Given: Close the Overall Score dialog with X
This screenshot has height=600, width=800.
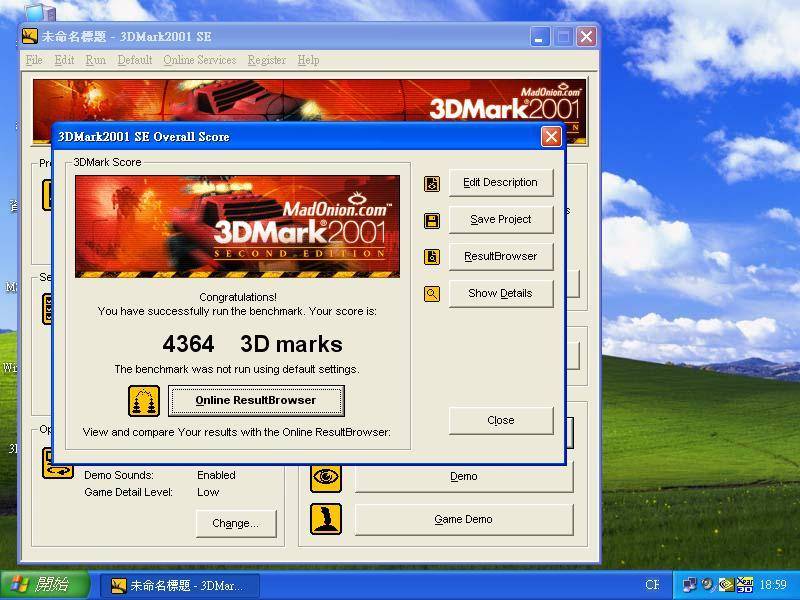Looking at the screenshot, I should [x=551, y=137].
